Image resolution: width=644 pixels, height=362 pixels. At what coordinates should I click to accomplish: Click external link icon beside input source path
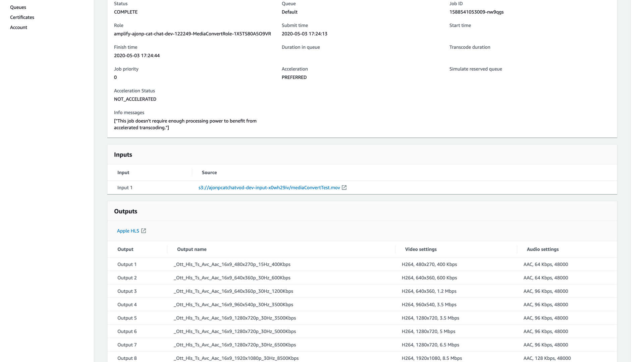(x=344, y=188)
